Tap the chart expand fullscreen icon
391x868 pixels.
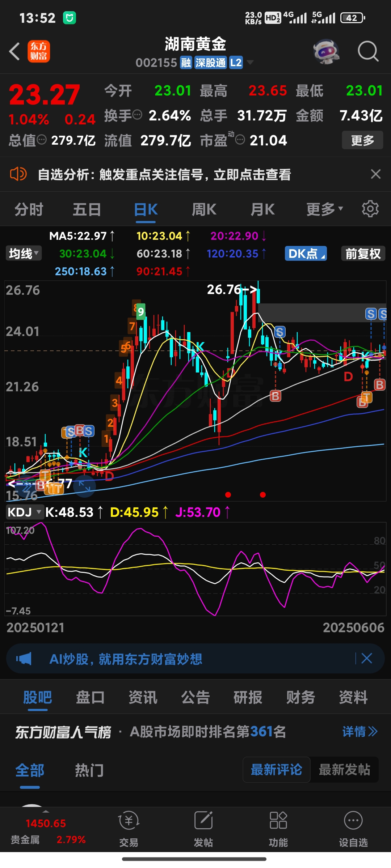pos(84,486)
